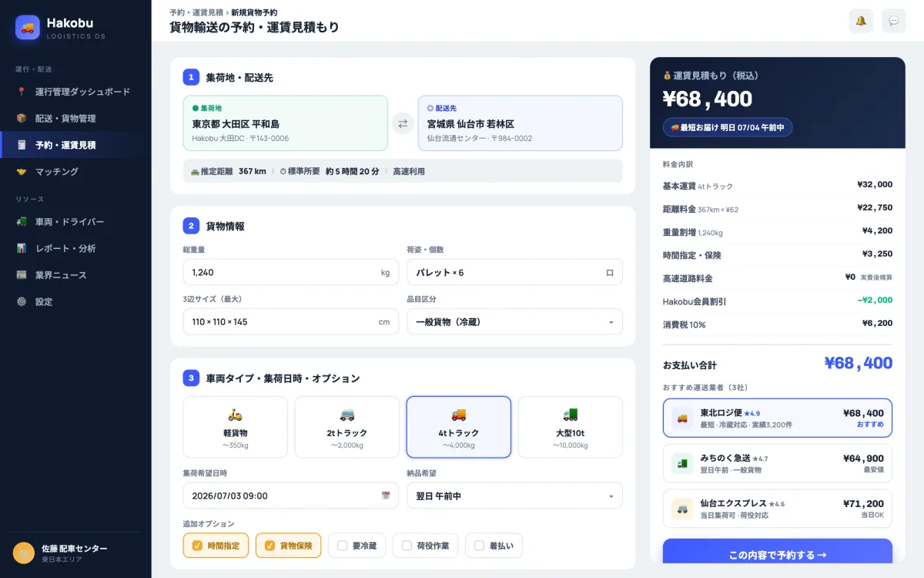Open 設定 in the sidebar
This screenshot has width=924, height=578.
click(75, 301)
